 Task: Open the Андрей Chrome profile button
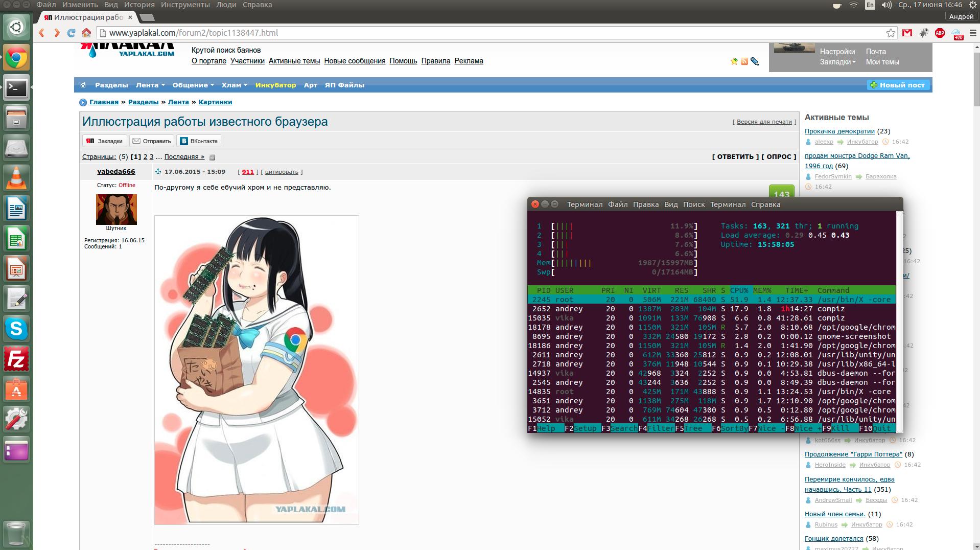[961, 17]
